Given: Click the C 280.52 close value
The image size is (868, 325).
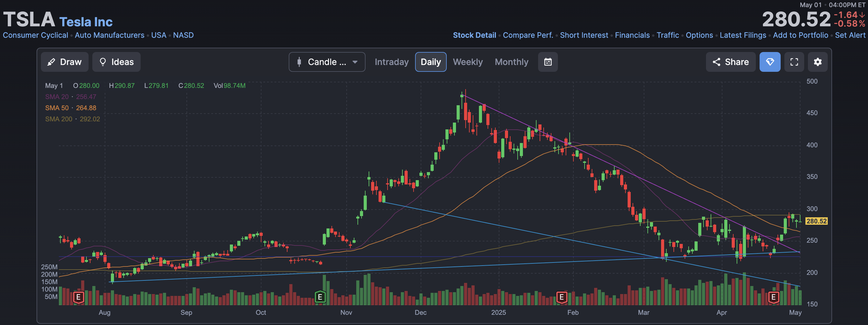Looking at the screenshot, I should [191, 85].
